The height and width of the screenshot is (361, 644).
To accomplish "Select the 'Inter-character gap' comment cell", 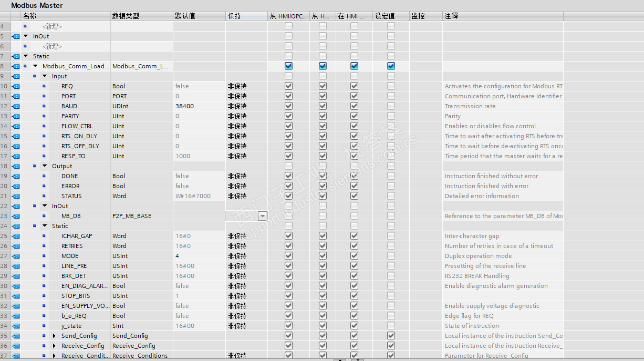I will [x=503, y=236].
